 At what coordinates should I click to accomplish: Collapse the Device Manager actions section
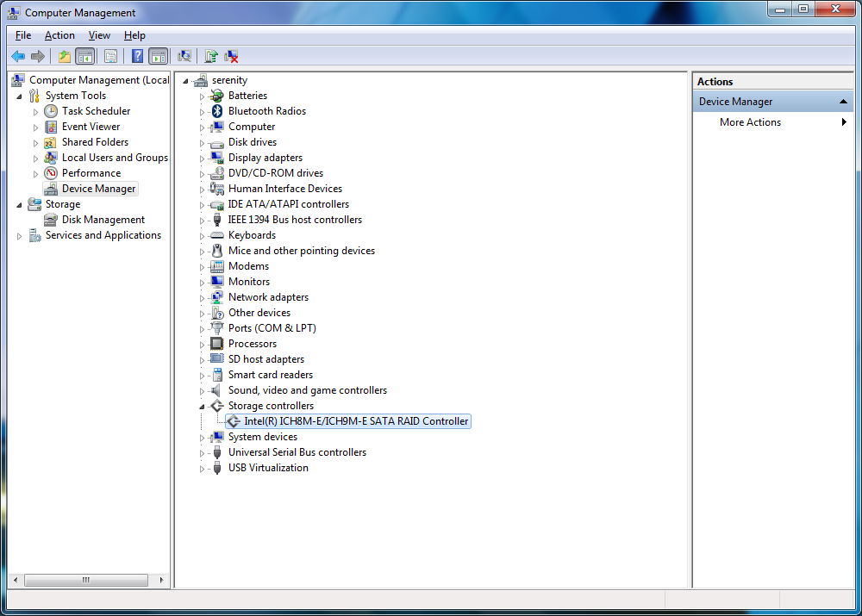843,102
